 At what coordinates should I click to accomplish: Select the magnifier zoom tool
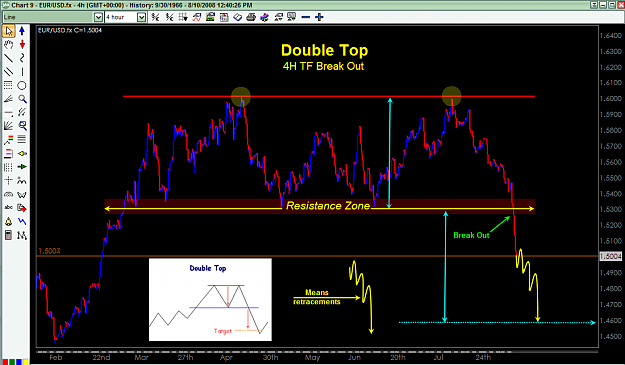(22, 99)
